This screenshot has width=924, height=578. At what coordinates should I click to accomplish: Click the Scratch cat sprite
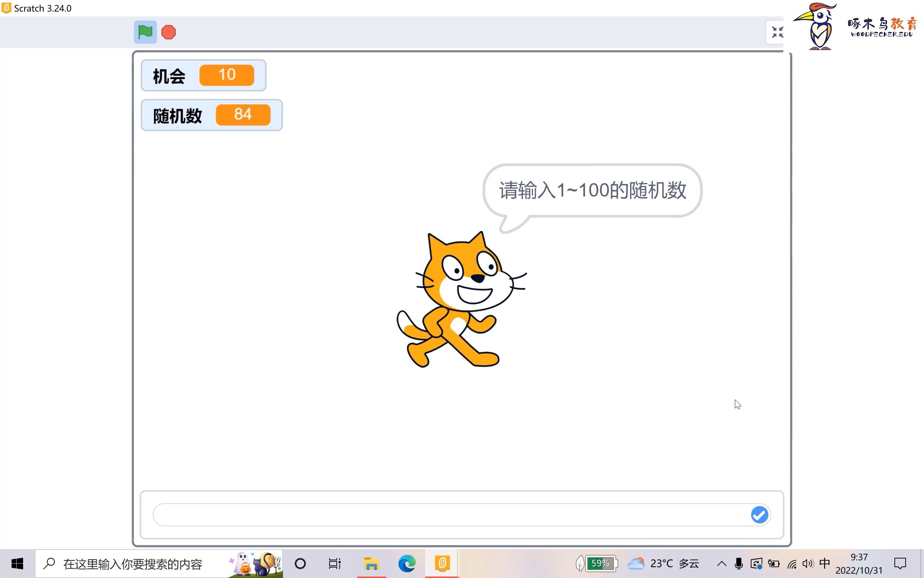click(x=461, y=300)
